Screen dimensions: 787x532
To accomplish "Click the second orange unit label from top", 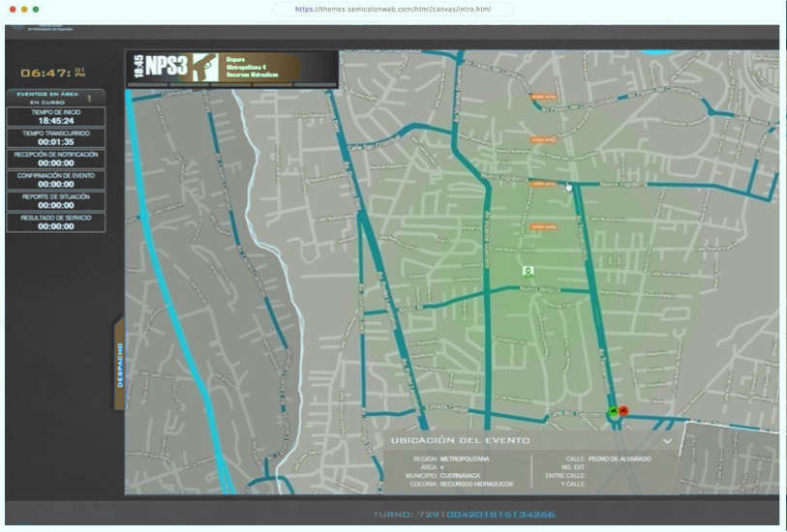I will tap(542, 140).
